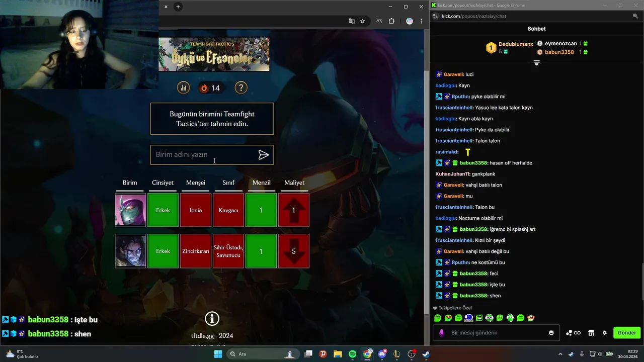This screenshot has height=362, width=644.
Task: Click the last red-haired emote in emote row
Action: click(530, 318)
